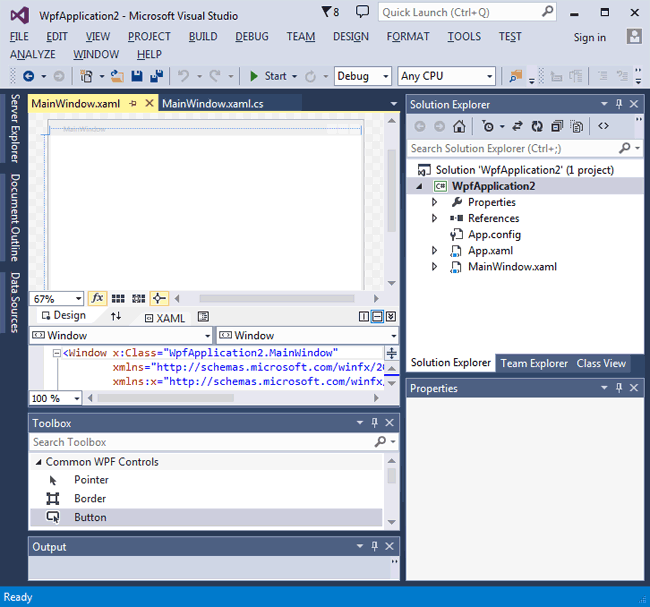Open the 100 % XAML editor zoom dropdown
This screenshot has height=607, width=650.
[56, 398]
